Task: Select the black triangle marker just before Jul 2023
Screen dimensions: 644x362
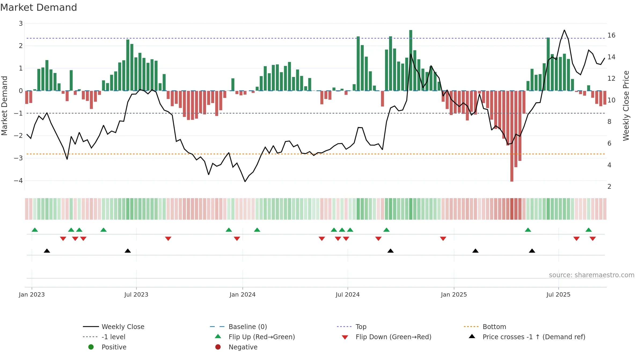Action: pos(128,251)
